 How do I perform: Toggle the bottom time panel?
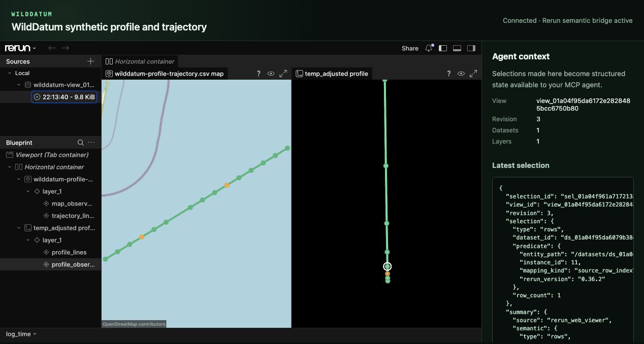coord(457,48)
